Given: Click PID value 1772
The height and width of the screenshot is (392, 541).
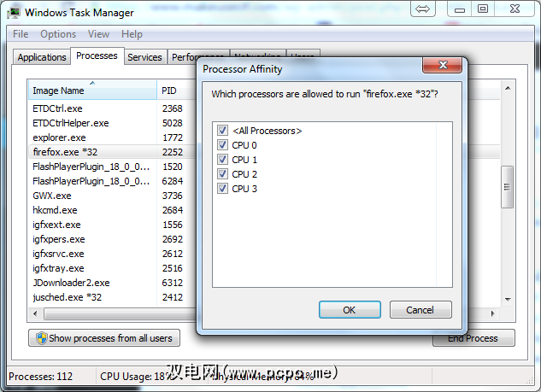Looking at the screenshot, I should pos(172,137).
